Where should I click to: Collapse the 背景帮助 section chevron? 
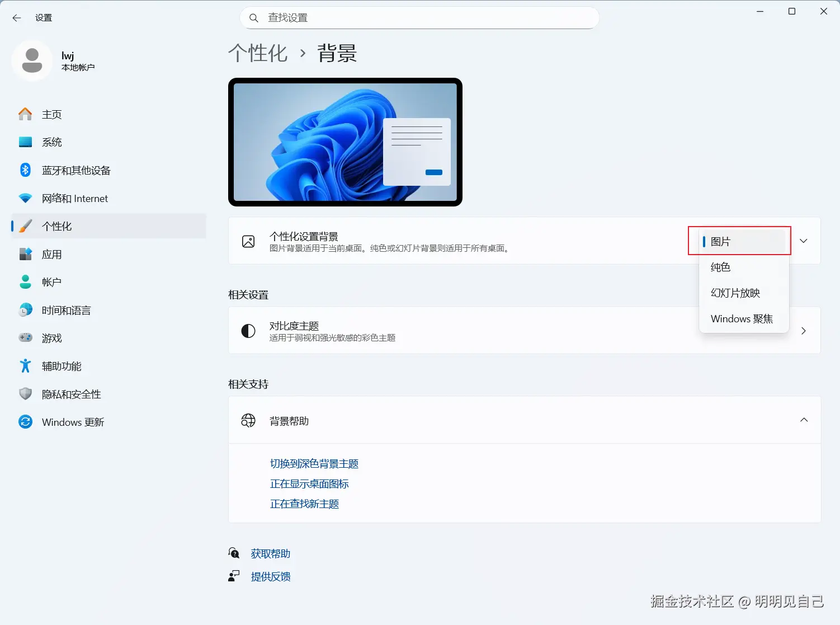(x=804, y=420)
